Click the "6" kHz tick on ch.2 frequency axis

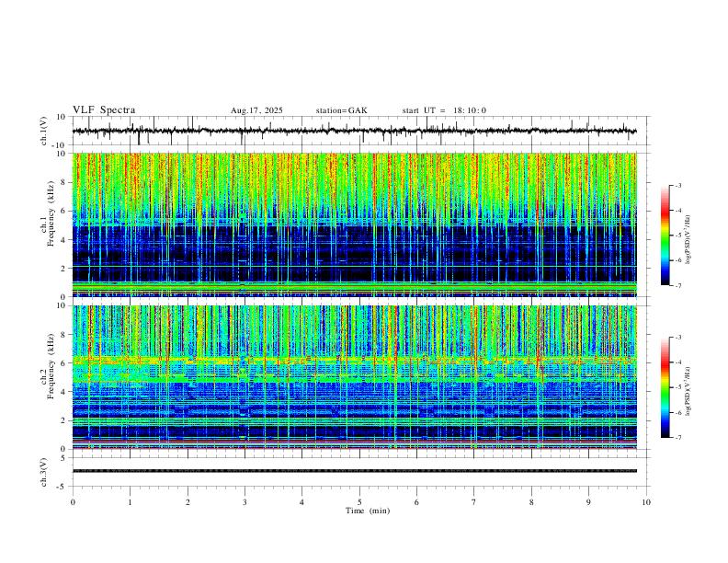[64, 362]
